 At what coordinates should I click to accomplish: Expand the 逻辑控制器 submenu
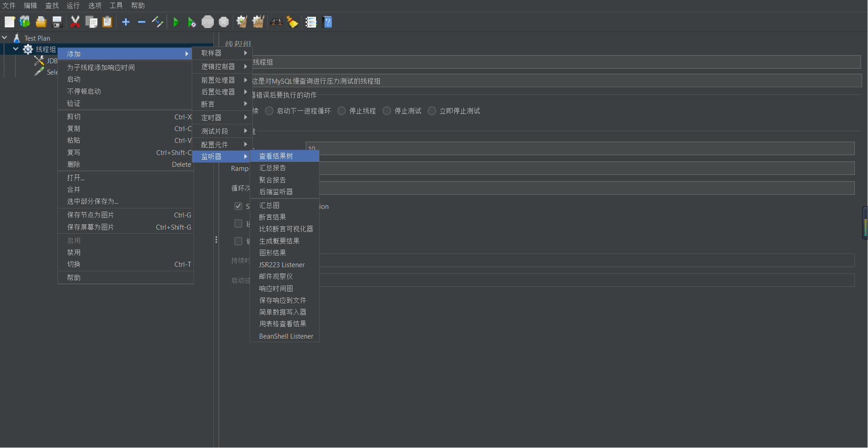click(222, 66)
